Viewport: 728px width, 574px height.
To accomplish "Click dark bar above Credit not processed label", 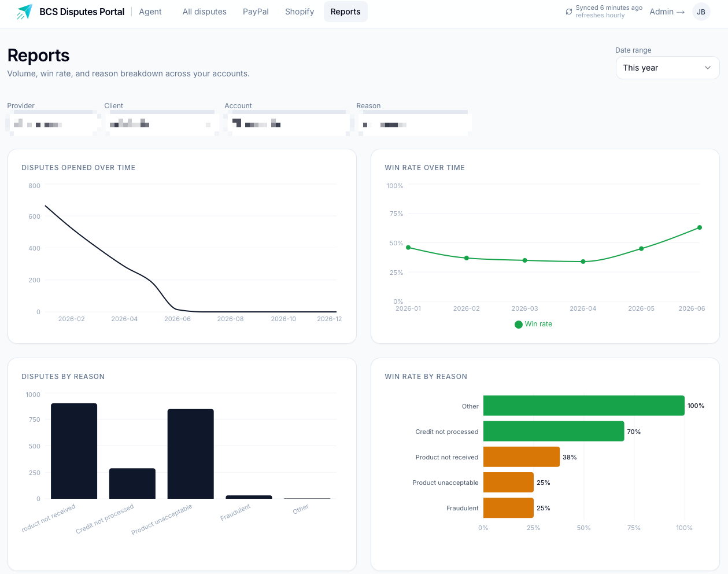I will 132,483.
